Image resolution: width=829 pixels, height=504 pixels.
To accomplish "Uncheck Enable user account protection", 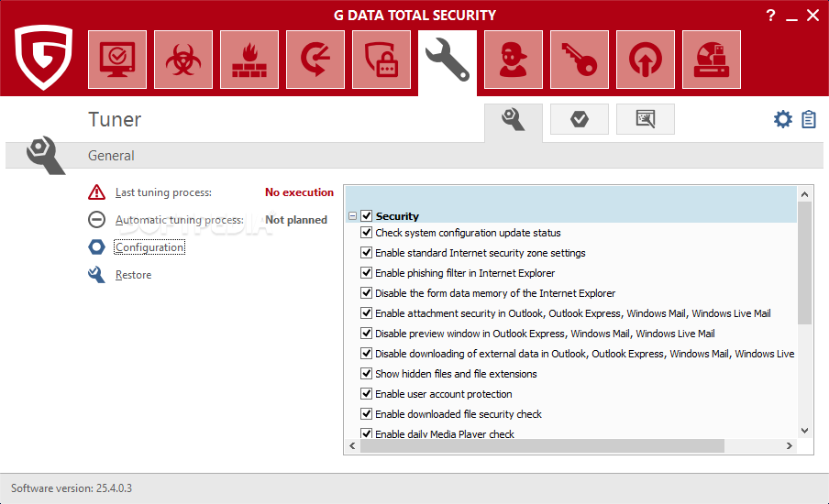I will pyautogui.click(x=367, y=394).
